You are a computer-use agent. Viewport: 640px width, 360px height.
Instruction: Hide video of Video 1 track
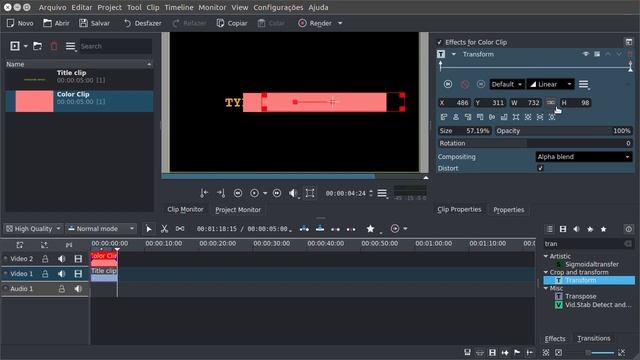tap(78, 274)
